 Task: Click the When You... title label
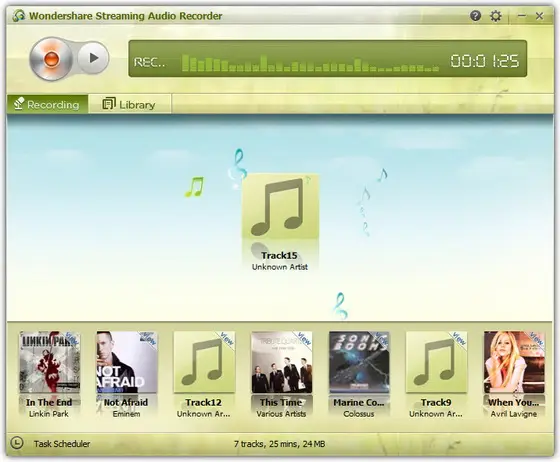tap(514, 402)
